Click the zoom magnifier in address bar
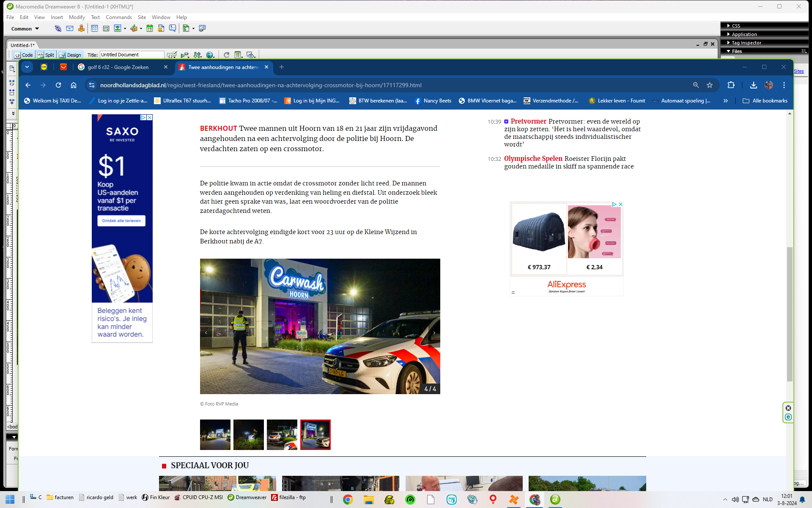Image resolution: width=812 pixels, height=508 pixels. coord(696,85)
